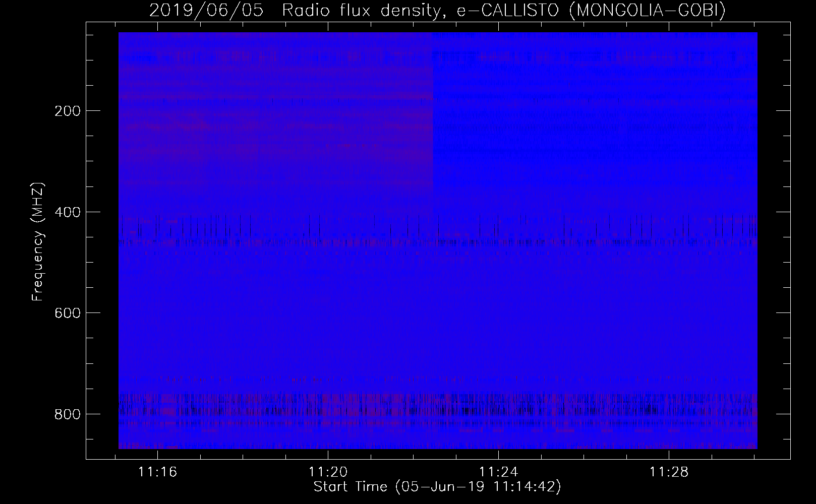Click the 400 frequency tick label
Viewport: 816px width, 504px height.
coord(67,212)
